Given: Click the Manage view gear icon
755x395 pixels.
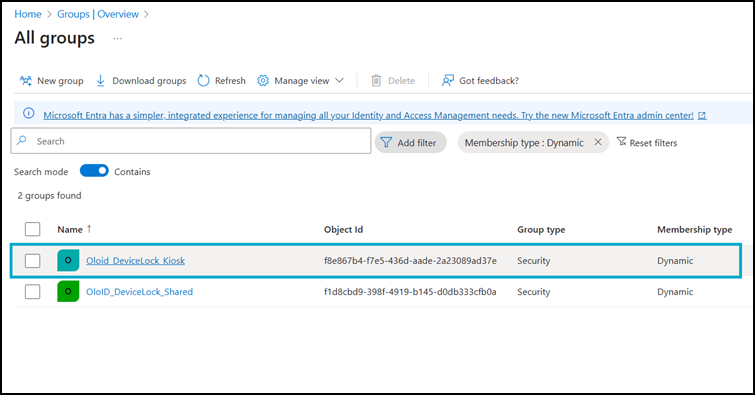Looking at the screenshot, I should 263,80.
